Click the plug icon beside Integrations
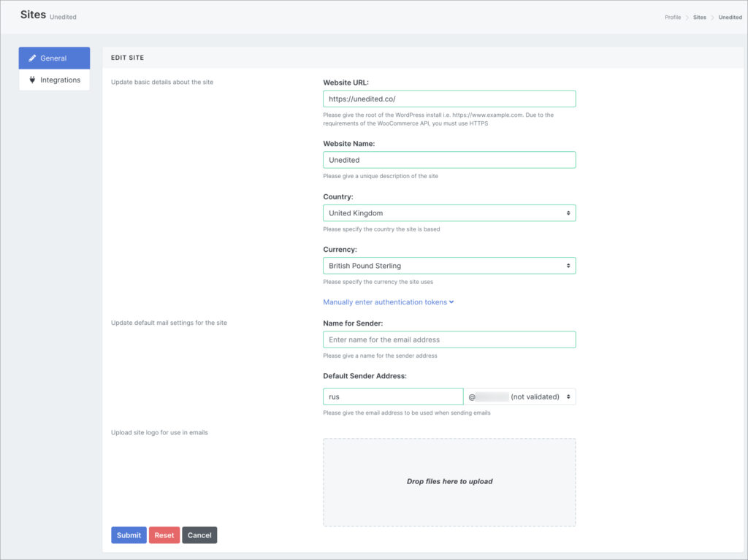 tap(32, 80)
